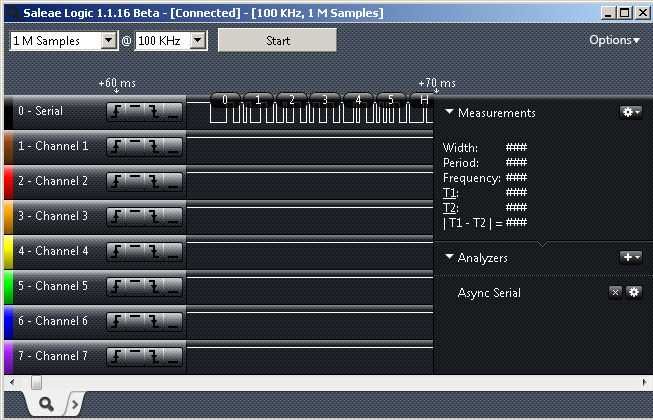Set falling edge trigger on Channel 1
Viewport: 653px width, 420px height.
(155, 147)
